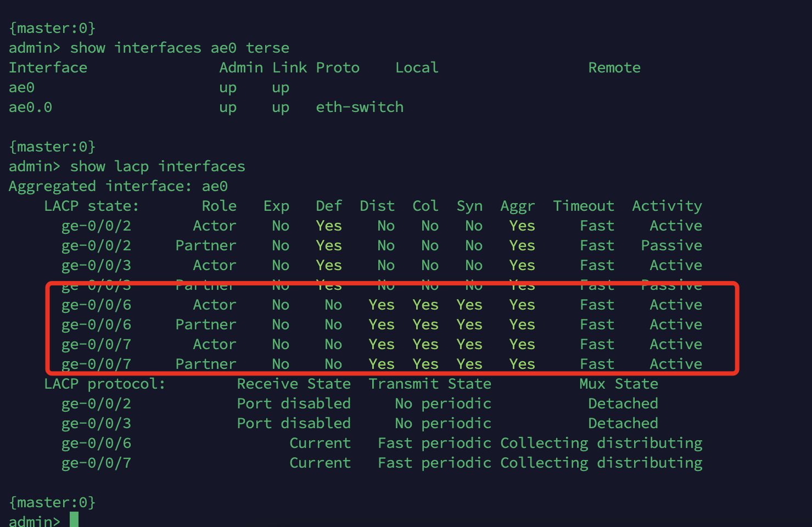This screenshot has width=812, height=527.
Task: Click the 'Remote' column header
Action: click(x=614, y=68)
